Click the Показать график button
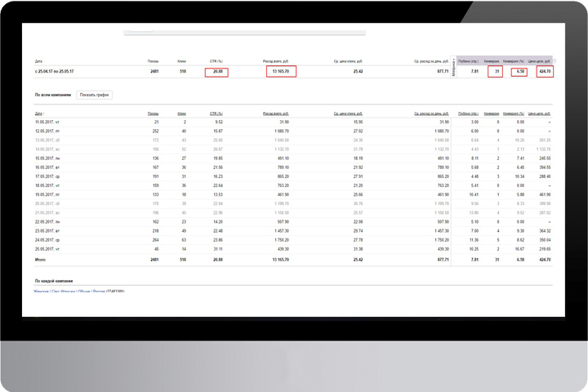This screenshot has height=392, width=588. (94, 95)
